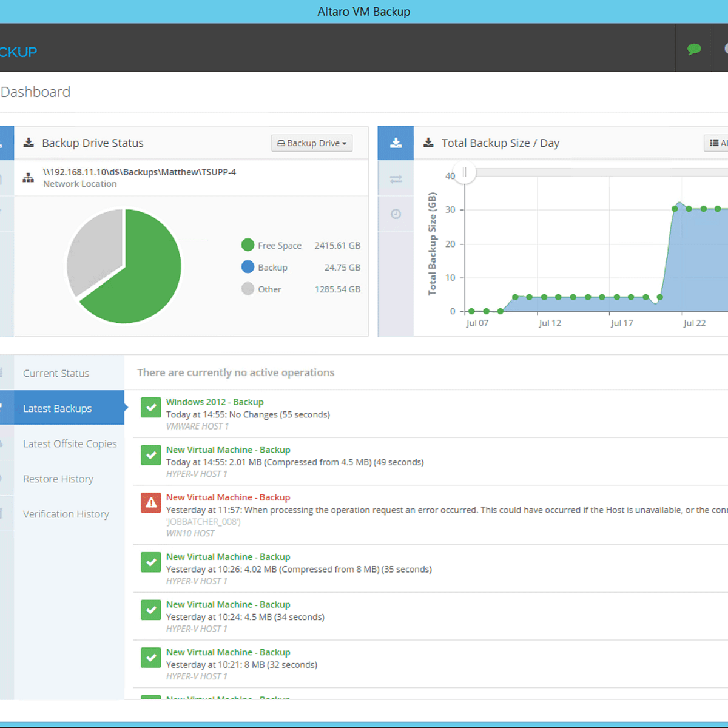728x728 pixels.
Task: Click the network location icon next to backup path
Action: (x=28, y=178)
